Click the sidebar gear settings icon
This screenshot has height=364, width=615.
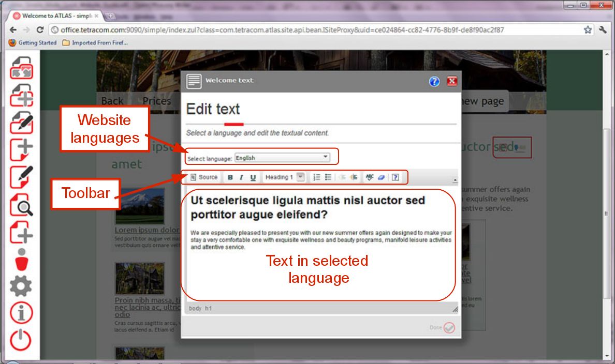point(21,286)
